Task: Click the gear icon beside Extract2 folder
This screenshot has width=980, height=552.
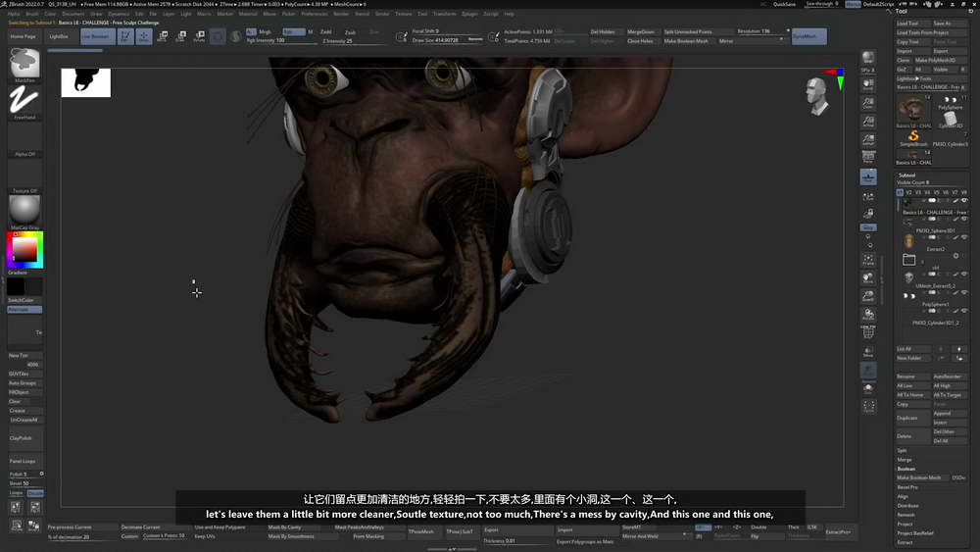Action: pyautogui.click(x=955, y=256)
